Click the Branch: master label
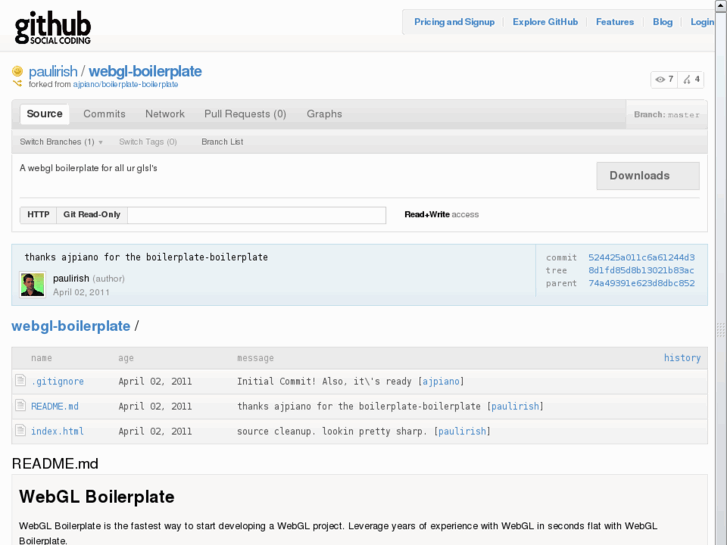Image resolution: width=727 pixels, height=545 pixels. coord(667,115)
